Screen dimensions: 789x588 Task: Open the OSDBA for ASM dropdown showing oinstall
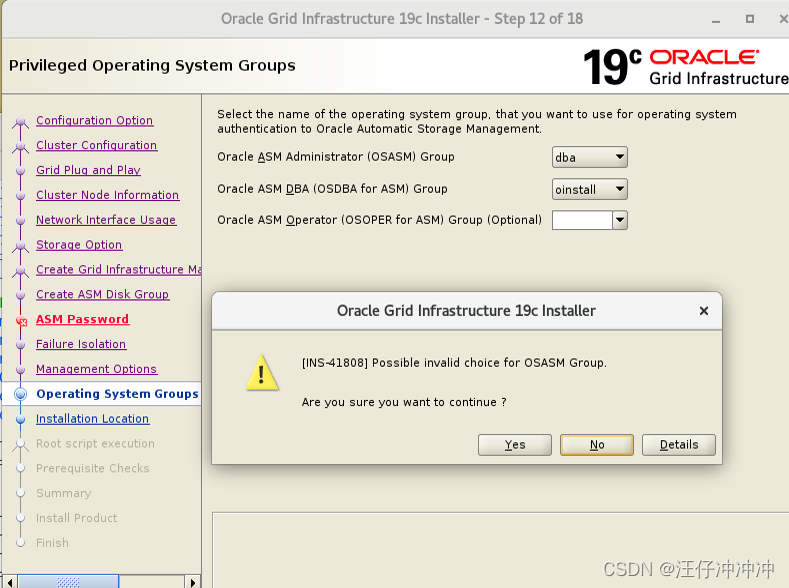click(x=590, y=190)
